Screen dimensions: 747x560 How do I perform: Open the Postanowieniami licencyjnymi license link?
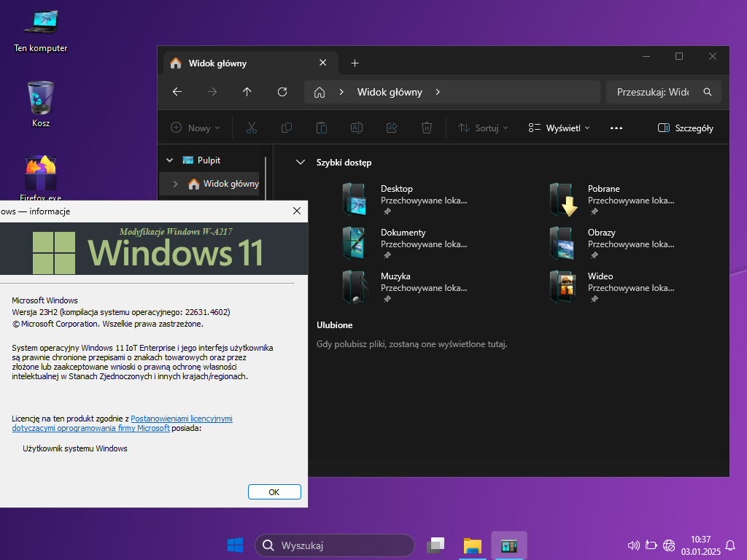pos(181,419)
